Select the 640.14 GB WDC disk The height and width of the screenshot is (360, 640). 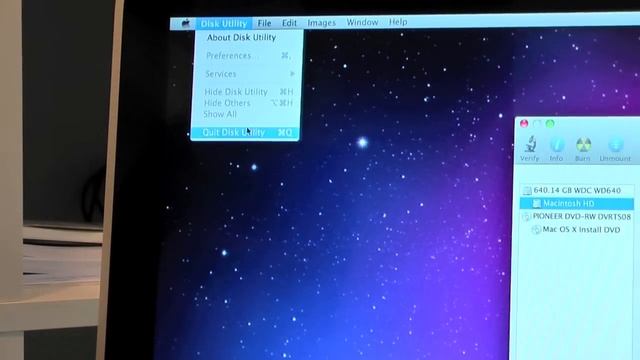576,190
